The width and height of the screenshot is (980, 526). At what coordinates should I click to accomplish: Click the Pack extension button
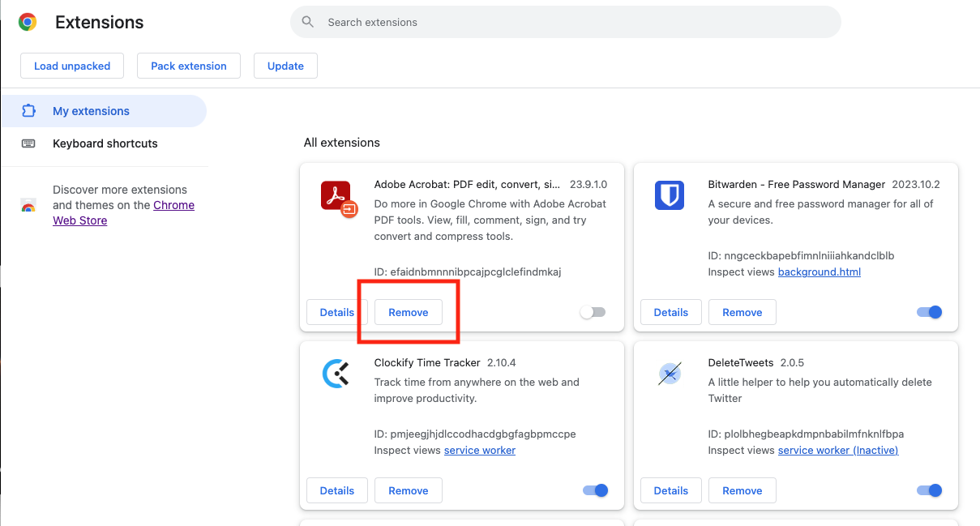click(x=189, y=66)
